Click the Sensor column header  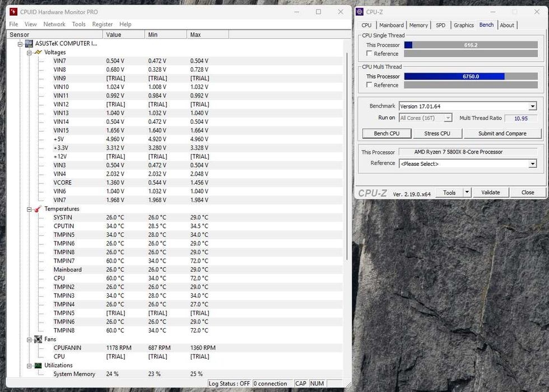(x=55, y=35)
